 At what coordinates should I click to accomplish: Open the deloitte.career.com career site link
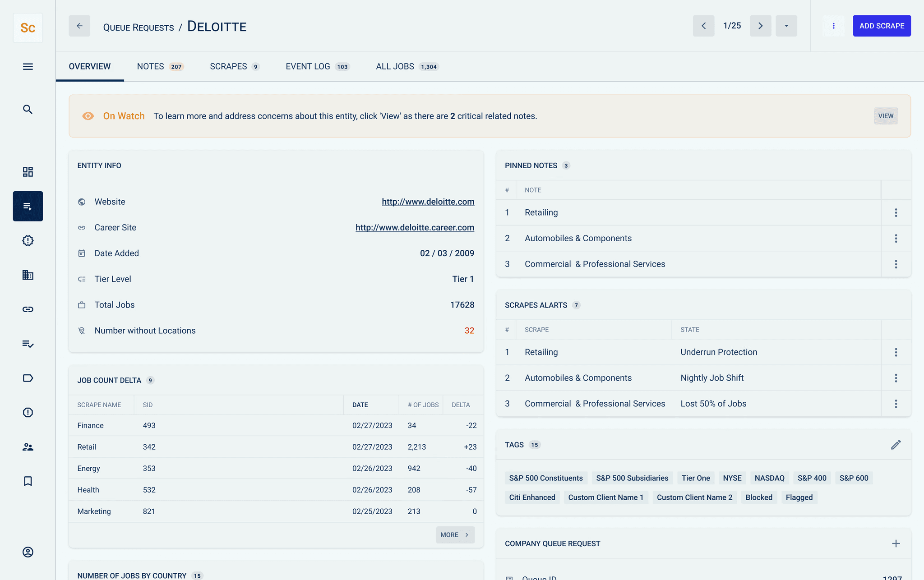tap(415, 227)
